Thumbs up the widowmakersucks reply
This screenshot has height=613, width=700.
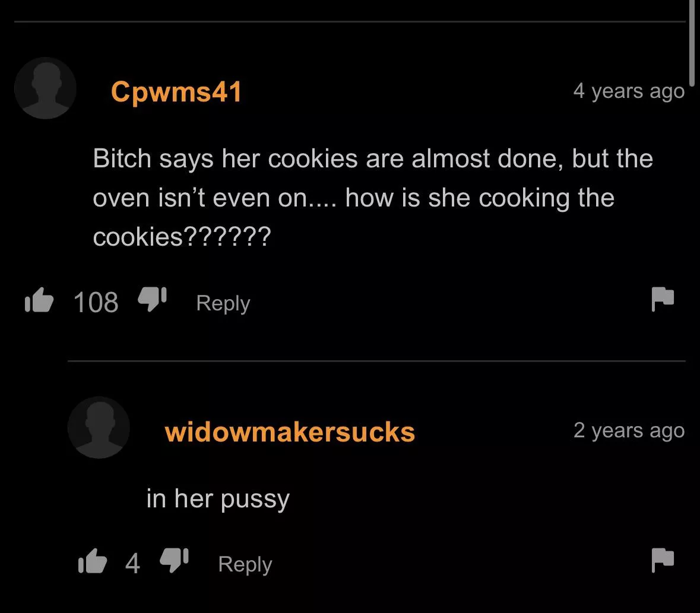click(93, 561)
